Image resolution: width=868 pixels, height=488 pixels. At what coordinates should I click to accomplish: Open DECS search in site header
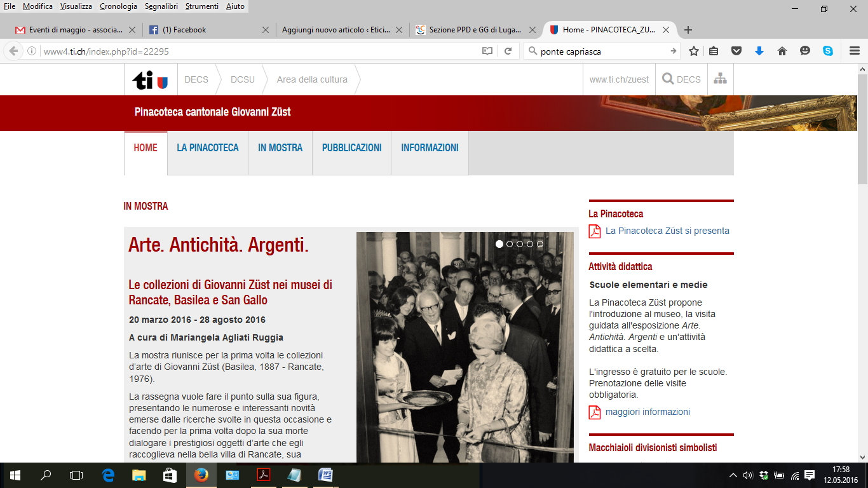[681, 79]
